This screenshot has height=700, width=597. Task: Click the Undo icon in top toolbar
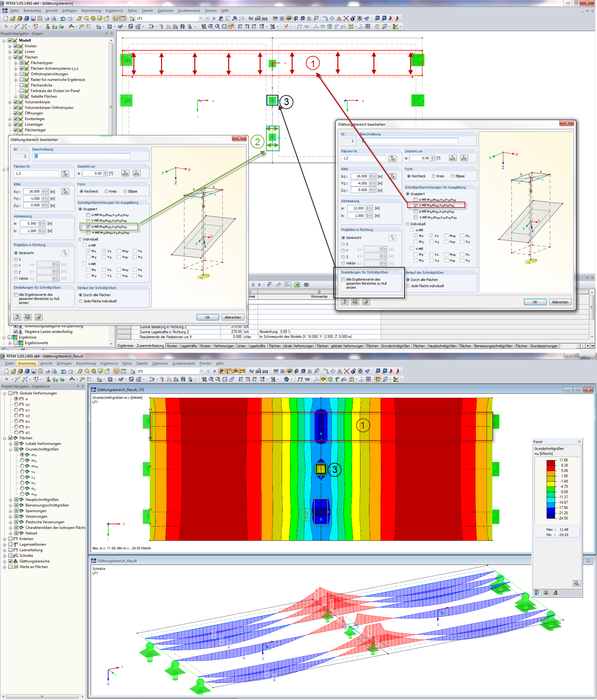point(63,19)
